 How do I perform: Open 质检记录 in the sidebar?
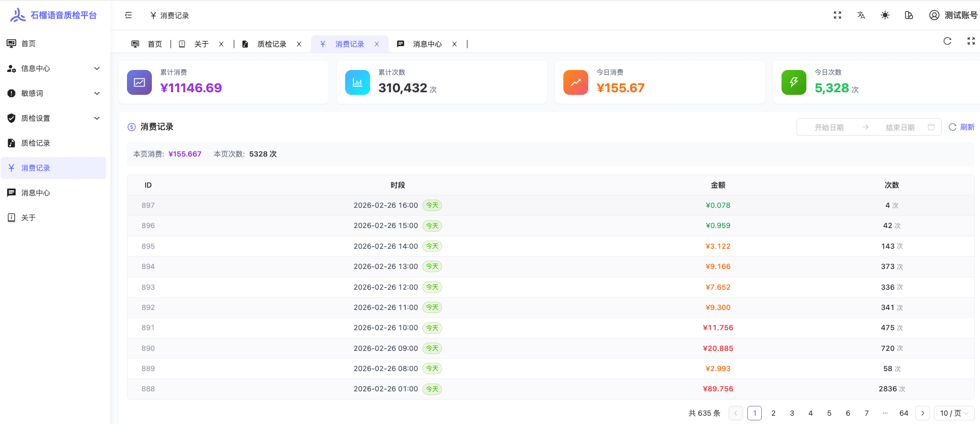(x=36, y=143)
